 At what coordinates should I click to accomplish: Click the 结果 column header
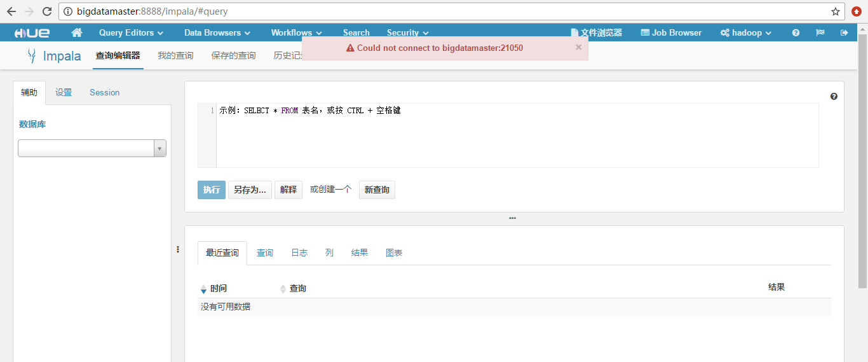coord(776,287)
